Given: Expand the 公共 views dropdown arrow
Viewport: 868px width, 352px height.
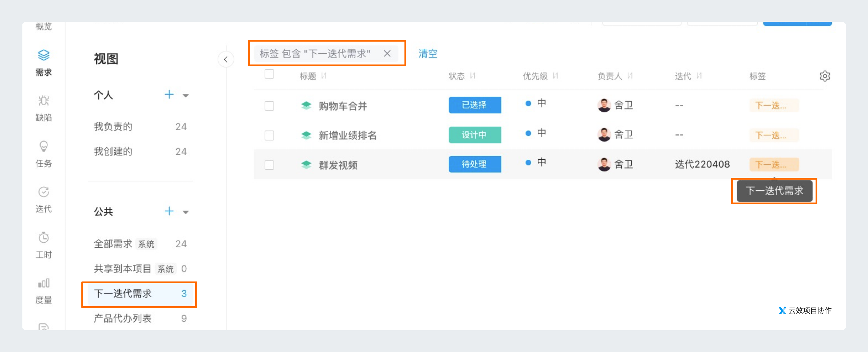Looking at the screenshot, I should (186, 212).
